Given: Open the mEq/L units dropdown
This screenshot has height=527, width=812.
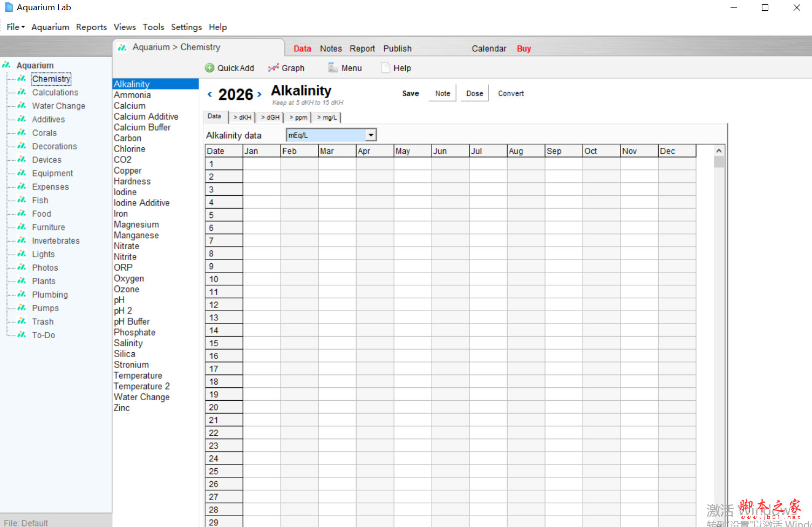Looking at the screenshot, I should pyautogui.click(x=371, y=135).
